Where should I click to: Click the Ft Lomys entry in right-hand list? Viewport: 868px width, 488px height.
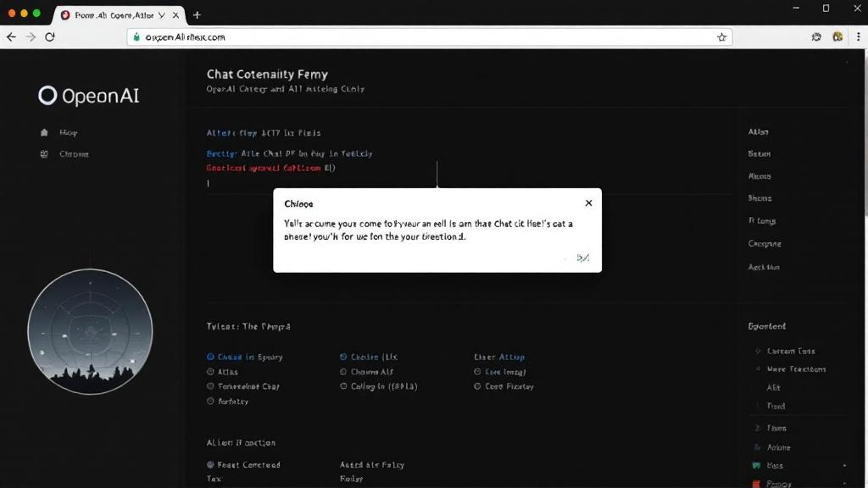762,221
